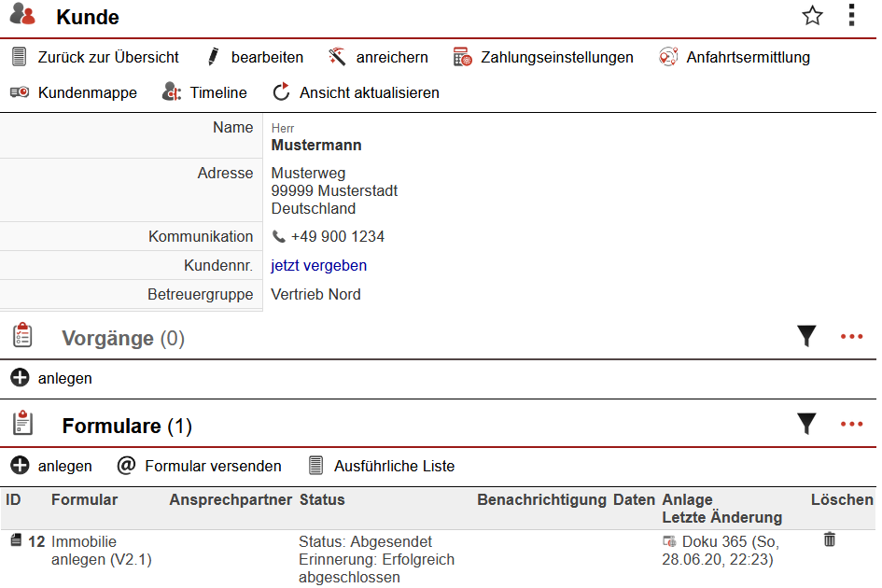Click the Formulare clipboard icon
This screenshot has width=882, height=588.
(22, 423)
